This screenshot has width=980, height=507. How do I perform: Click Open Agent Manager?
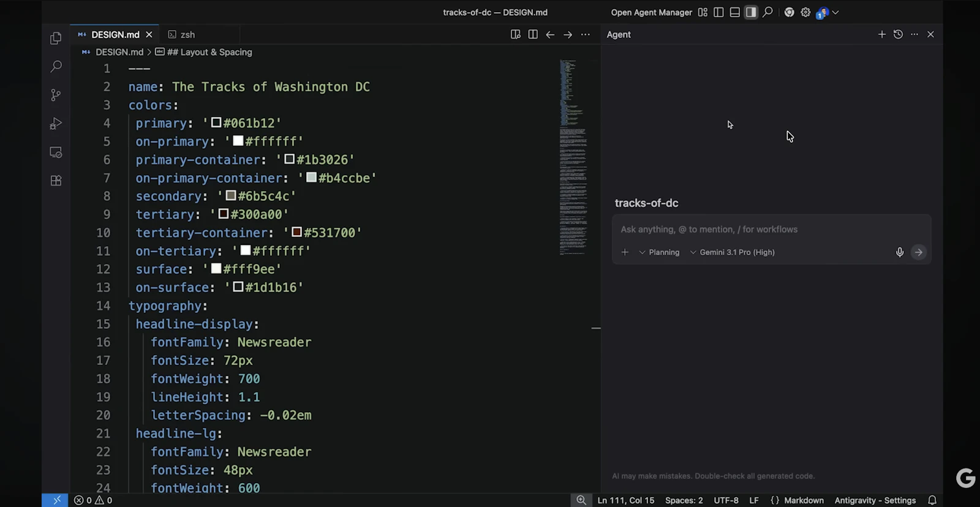point(651,12)
